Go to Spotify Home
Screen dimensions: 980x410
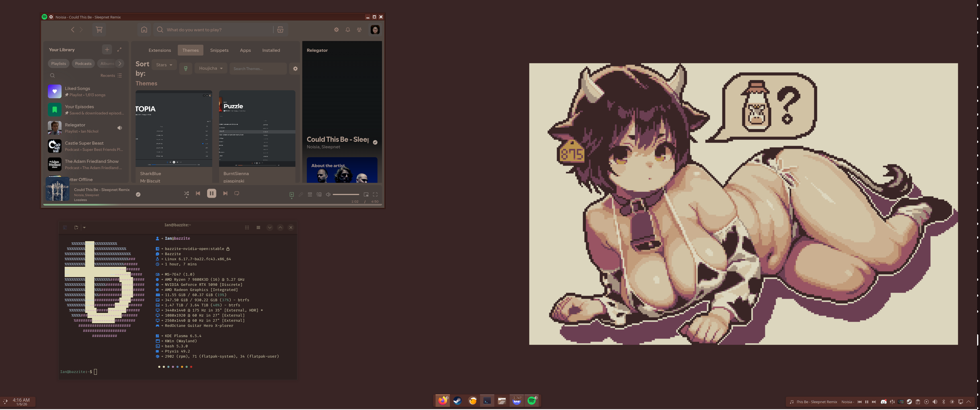tap(144, 30)
